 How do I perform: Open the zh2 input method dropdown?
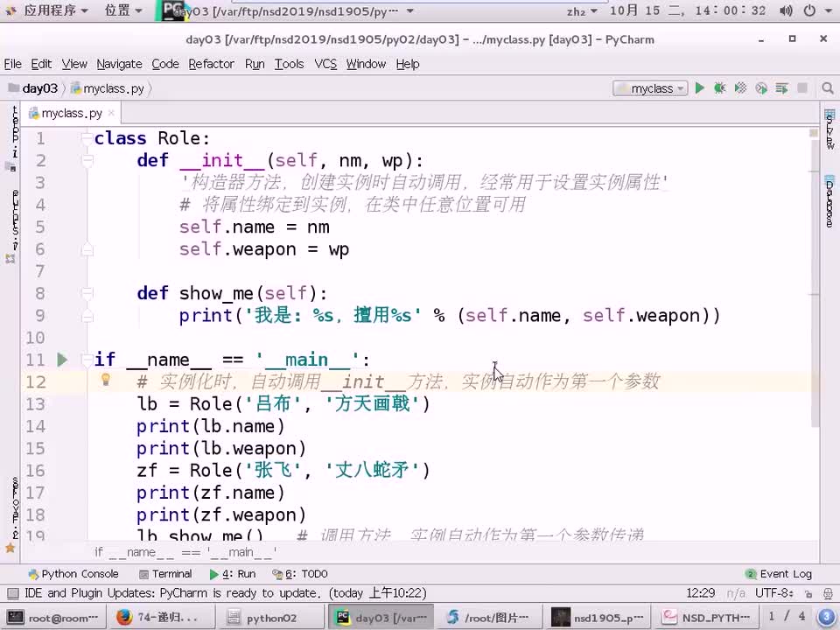(582, 11)
